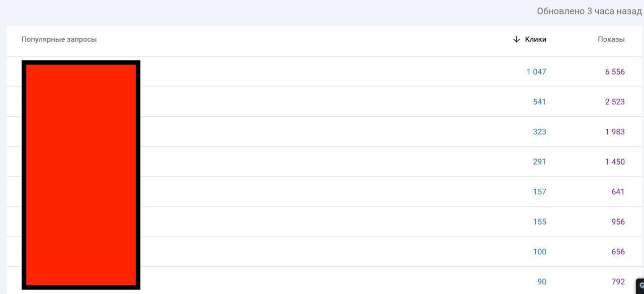Image resolution: width=644 pixels, height=294 pixels.
Task: Sort the table by the Клики column
Action: (535, 39)
